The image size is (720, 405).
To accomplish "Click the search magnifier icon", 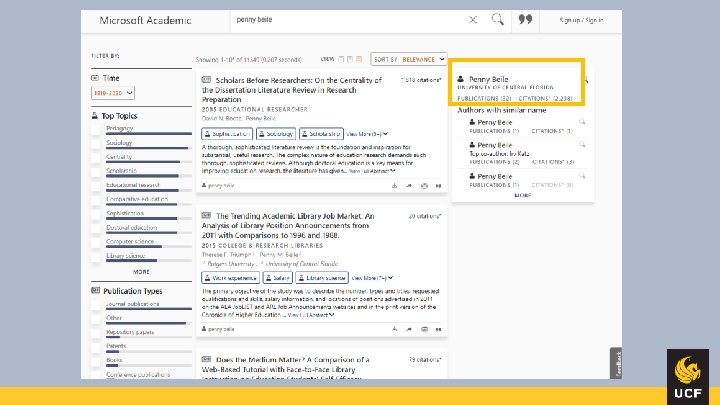I will (x=497, y=20).
